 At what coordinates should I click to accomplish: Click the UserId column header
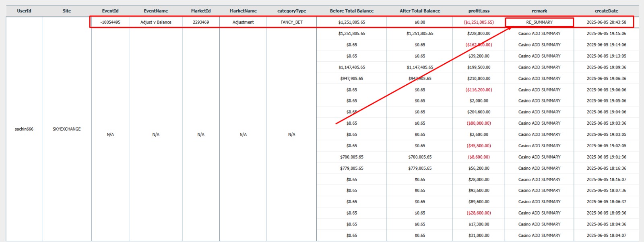pos(24,11)
